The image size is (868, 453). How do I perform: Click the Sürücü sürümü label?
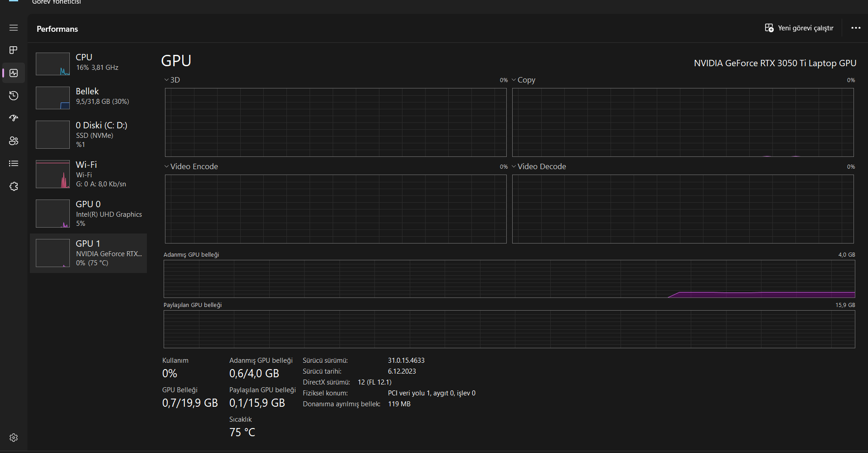pyautogui.click(x=325, y=360)
